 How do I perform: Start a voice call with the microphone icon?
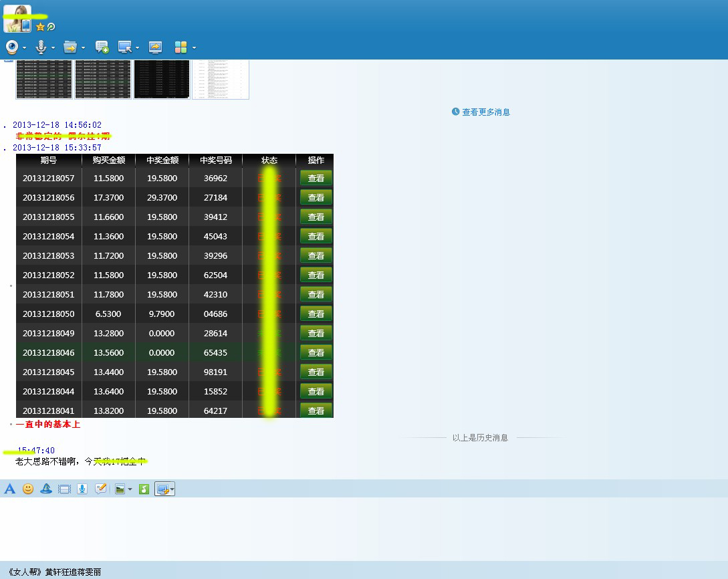click(41, 47)
